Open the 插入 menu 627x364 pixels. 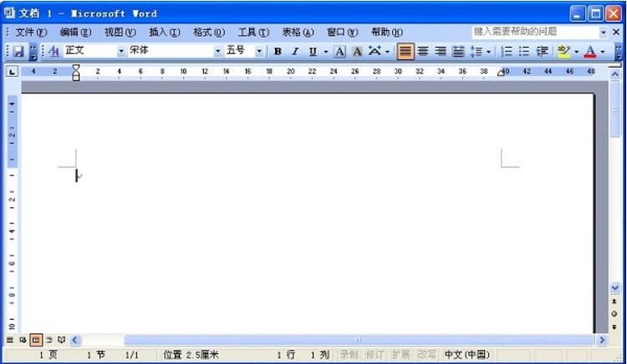point(165,32)
